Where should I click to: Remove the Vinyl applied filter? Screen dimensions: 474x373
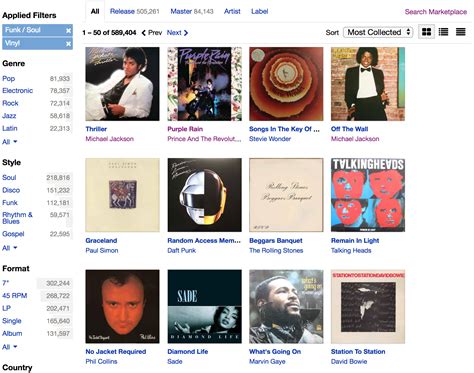point(68,44)
